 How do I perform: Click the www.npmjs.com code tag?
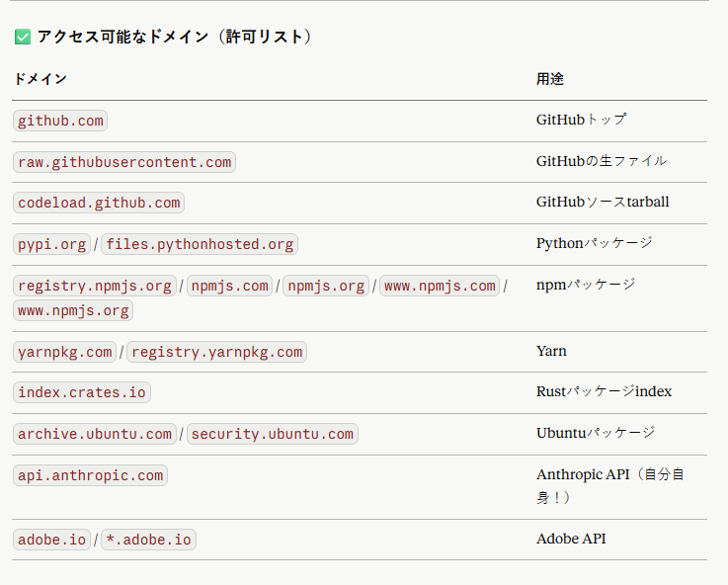(x=440, y=286)
